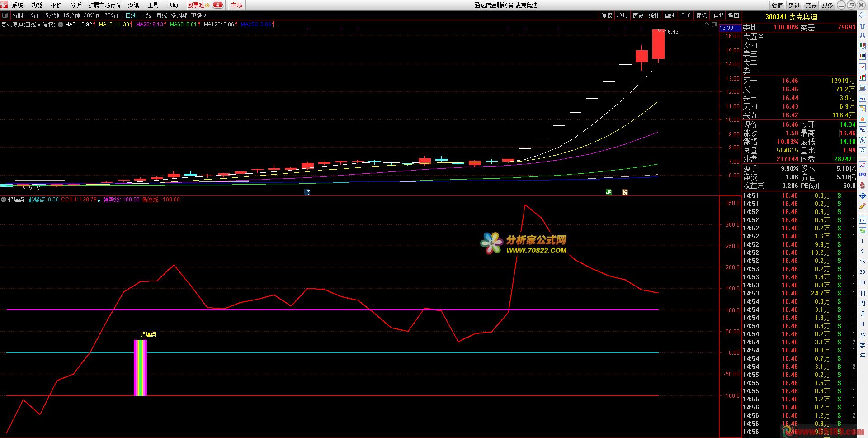Switch to 1分钟 period
The height and width of the screenshot is (438, 868).
34,15
